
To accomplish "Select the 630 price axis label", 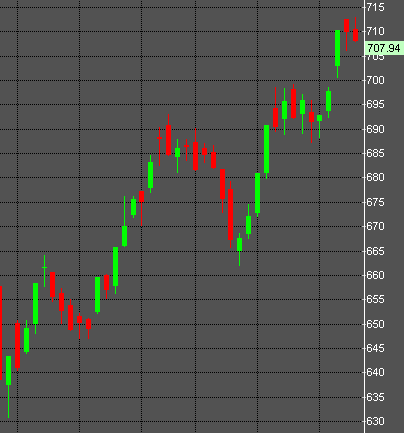I will pyautogui.click(x=375, y=421).
